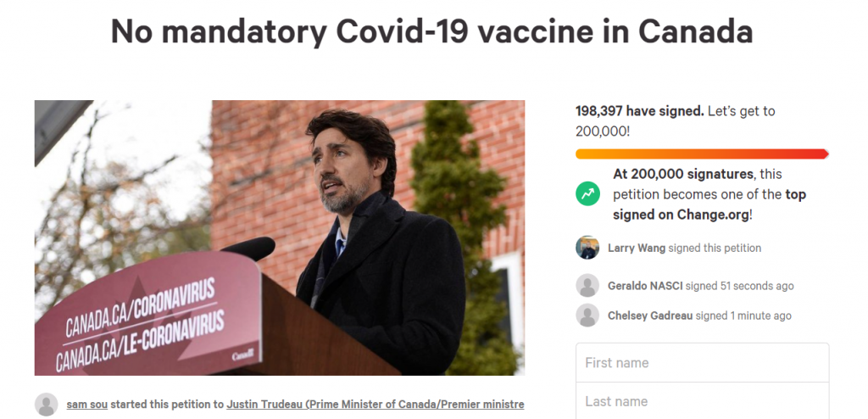Follow the Justin Trudeau recipient link
The height and width of the screenshot is (419, 868).
point(376,405)
